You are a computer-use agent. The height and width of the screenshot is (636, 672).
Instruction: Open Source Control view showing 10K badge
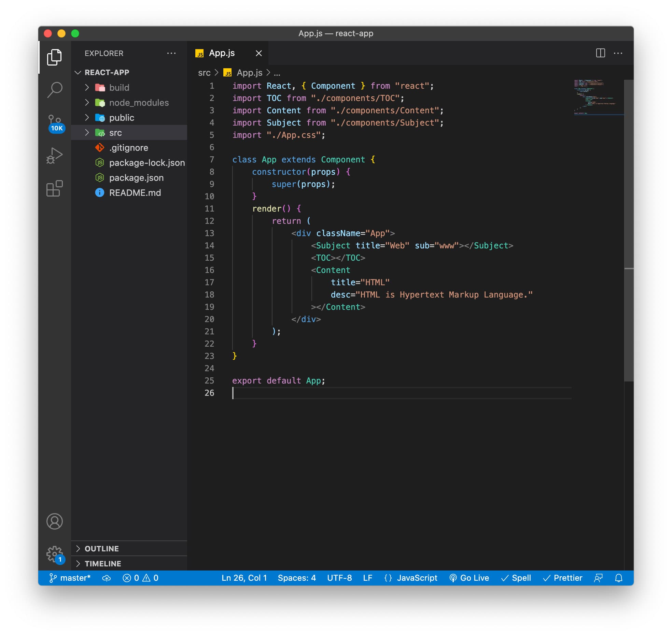(x=55, y=121)
